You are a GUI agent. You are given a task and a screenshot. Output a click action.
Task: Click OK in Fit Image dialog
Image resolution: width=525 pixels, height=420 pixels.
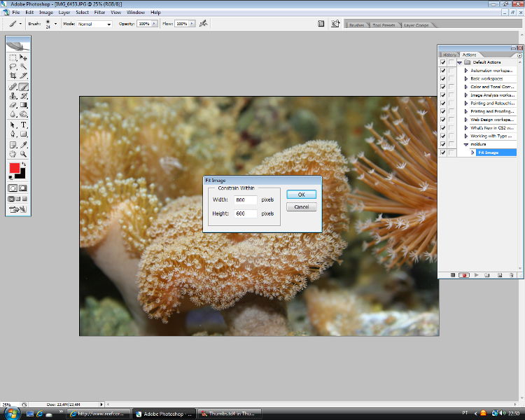click(301, 195)
